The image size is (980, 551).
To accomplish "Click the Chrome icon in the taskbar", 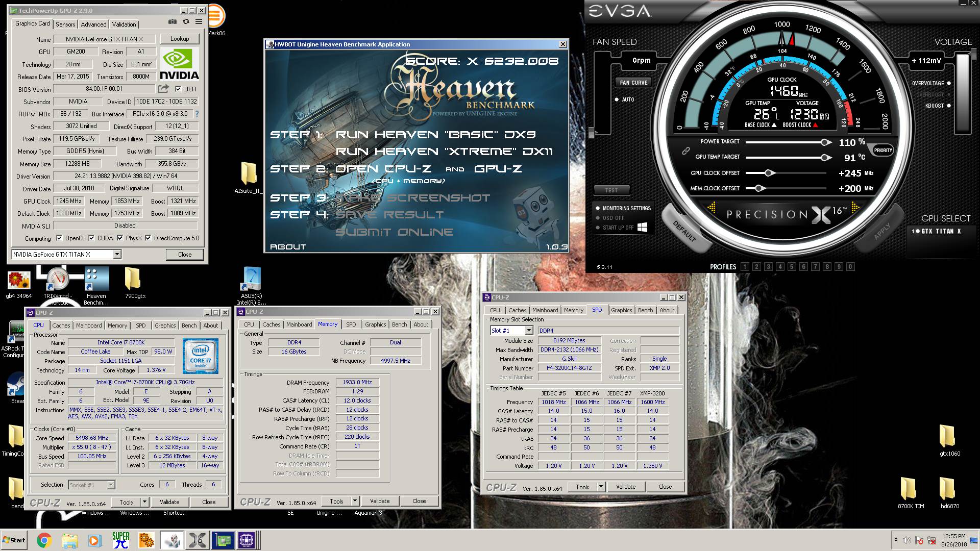I will pos(44,540).
